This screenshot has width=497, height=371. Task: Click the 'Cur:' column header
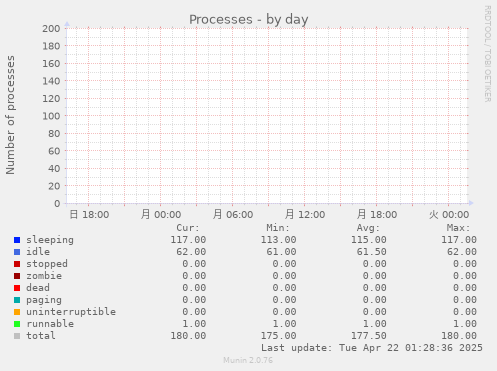pos(188,228)
